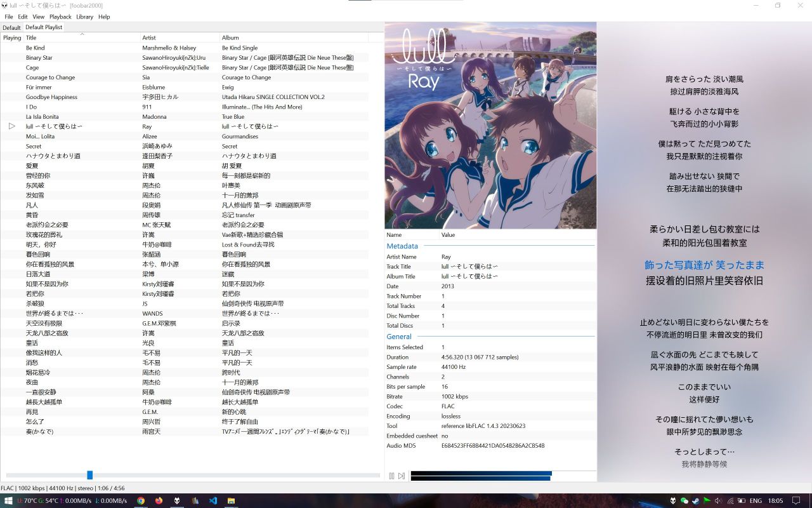Screen dimensions: 812x508
Task: Click the lyric line このままでいい
Action: click(704, 387)
